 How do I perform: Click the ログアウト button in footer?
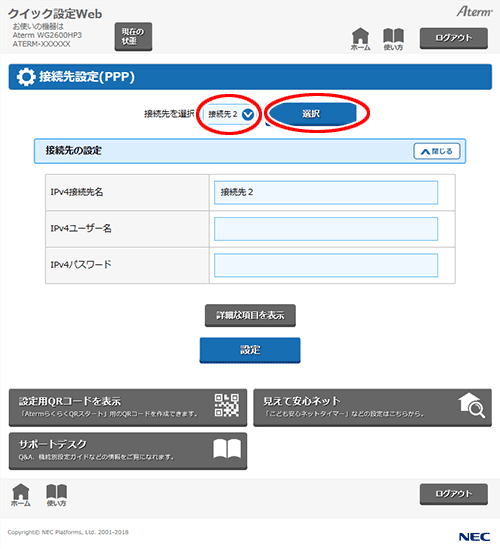454,494
